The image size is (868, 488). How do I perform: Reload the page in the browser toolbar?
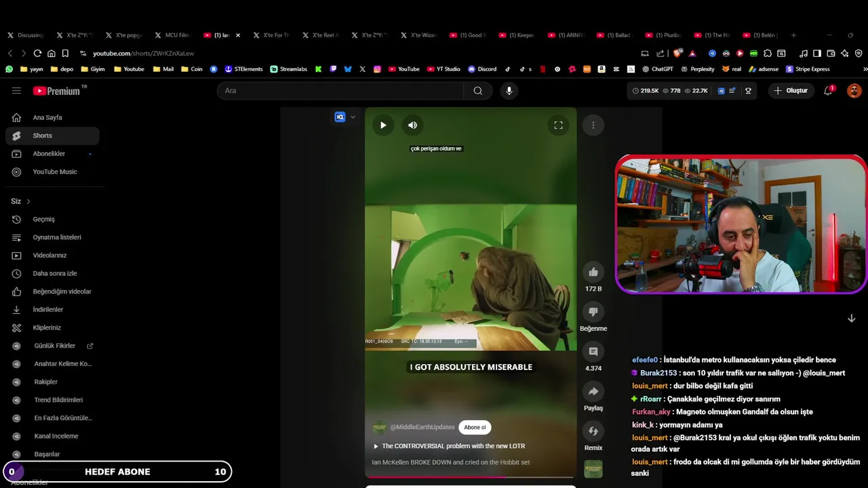coord(37,53)
